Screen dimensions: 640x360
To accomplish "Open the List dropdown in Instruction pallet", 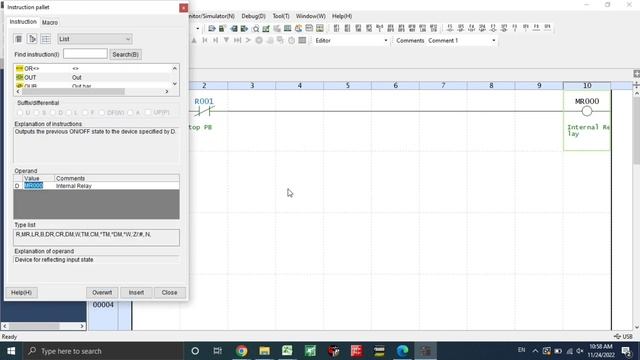I will 95,39.
